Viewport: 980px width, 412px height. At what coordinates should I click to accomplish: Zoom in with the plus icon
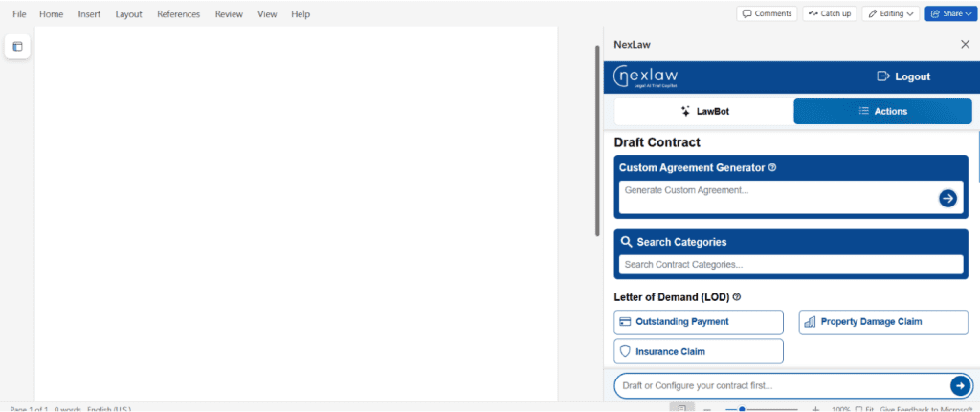click(815, 409)
